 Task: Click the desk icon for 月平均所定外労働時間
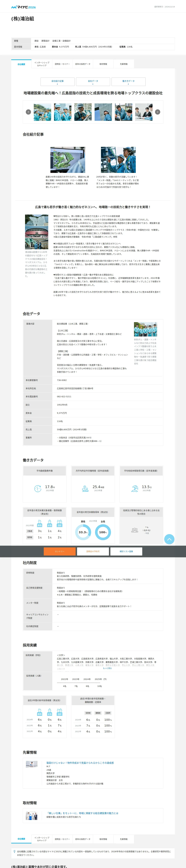click(x=85, y=488)
